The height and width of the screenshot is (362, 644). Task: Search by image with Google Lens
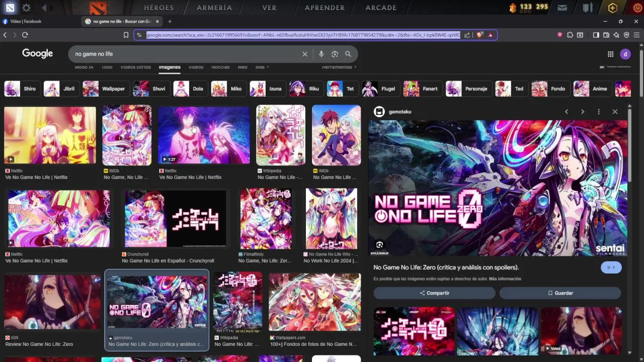(335, 54)
